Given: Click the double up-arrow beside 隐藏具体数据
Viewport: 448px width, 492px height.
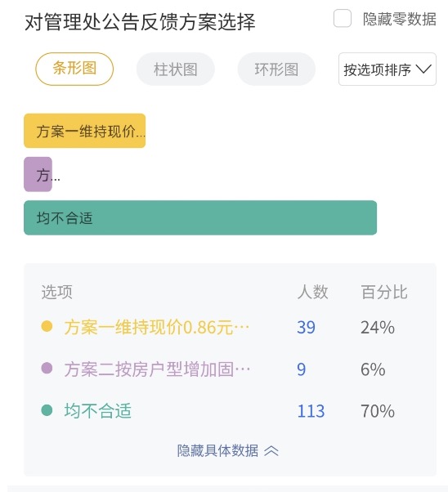Looking at the screenshot, I should point(271,451).
